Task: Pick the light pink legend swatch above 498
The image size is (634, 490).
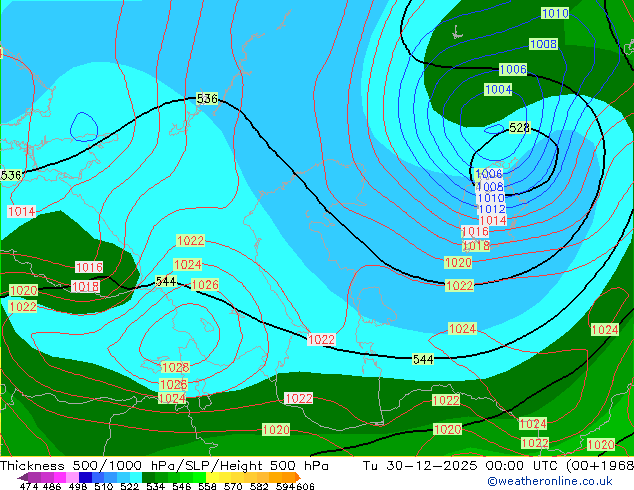Action: [72, 477]
